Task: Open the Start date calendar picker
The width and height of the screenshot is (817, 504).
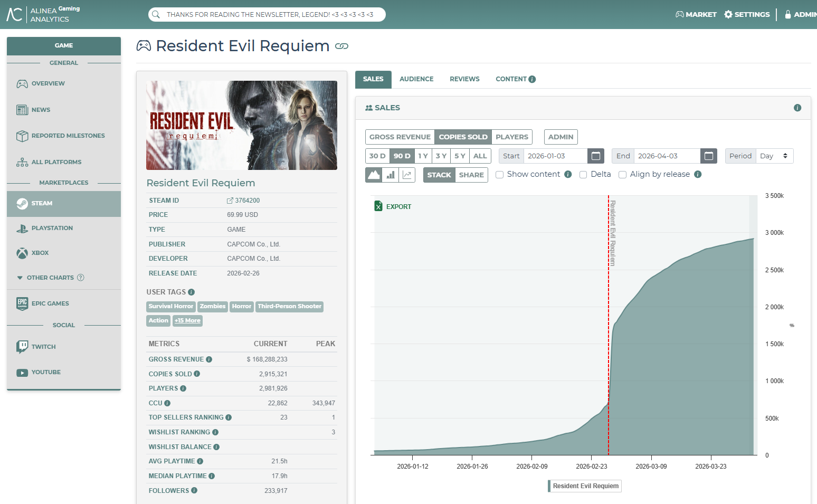Action: tap(596, 156)
